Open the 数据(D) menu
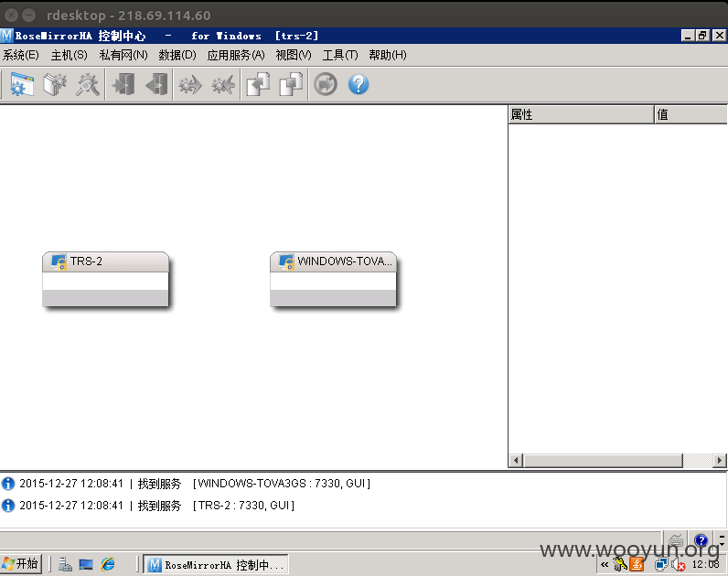 pos(177,55)
